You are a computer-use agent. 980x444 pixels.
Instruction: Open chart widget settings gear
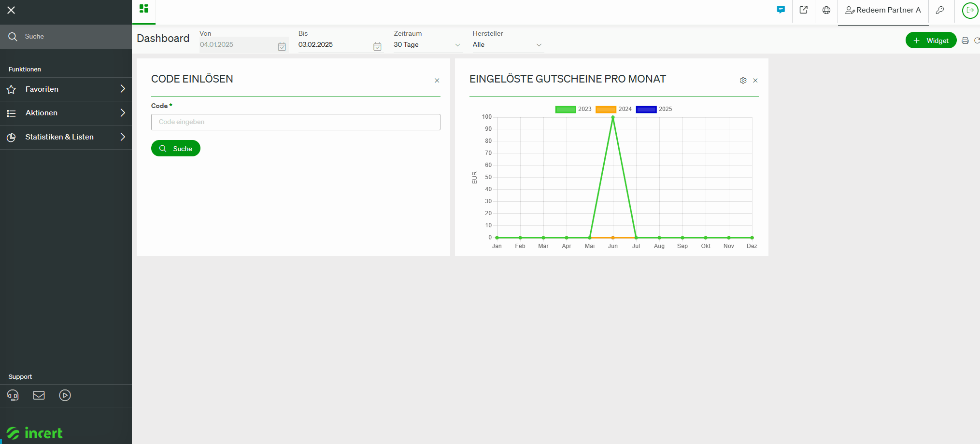[x=743, y=81]
